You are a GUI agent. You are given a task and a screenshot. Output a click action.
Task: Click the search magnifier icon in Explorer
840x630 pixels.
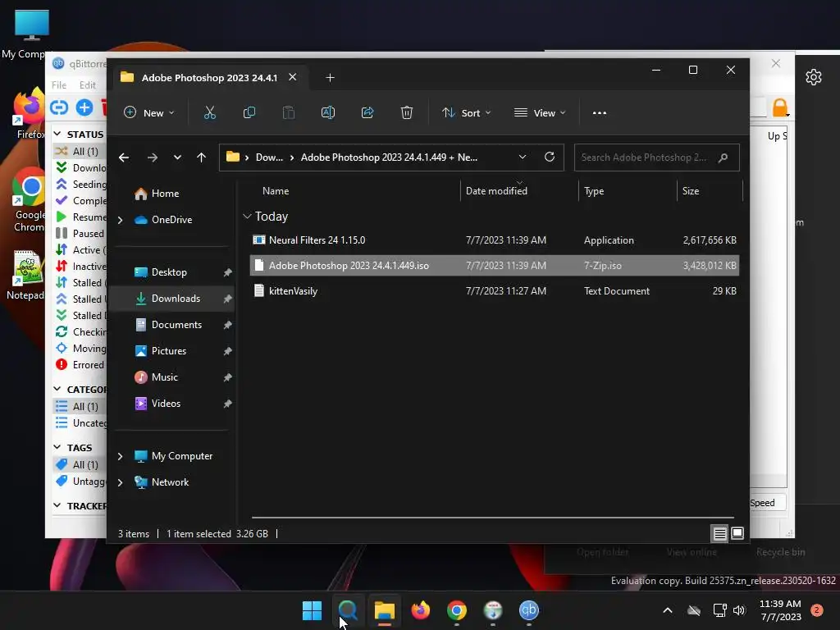(x=723, y=157)
